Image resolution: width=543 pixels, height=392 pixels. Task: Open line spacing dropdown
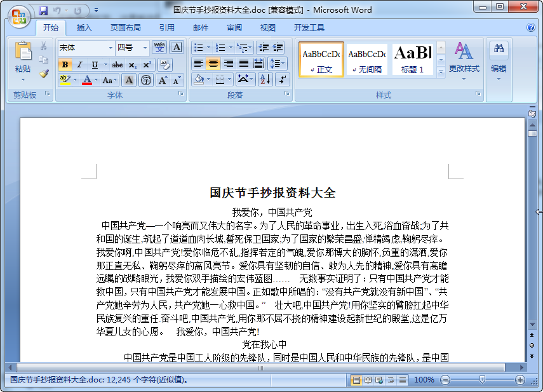tap(278, 64)
